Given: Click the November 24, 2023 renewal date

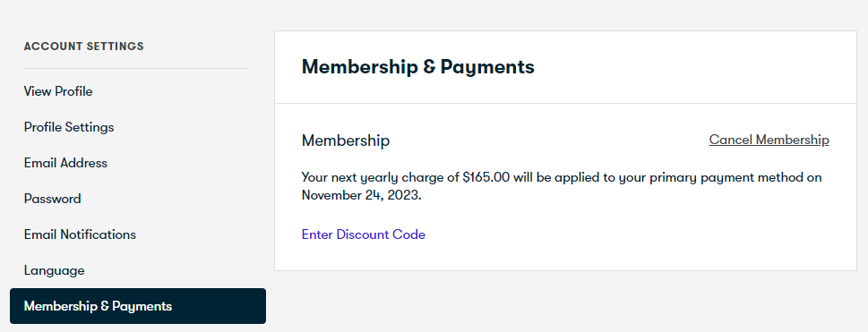Looking at the screenshot, I should (362, 195).
